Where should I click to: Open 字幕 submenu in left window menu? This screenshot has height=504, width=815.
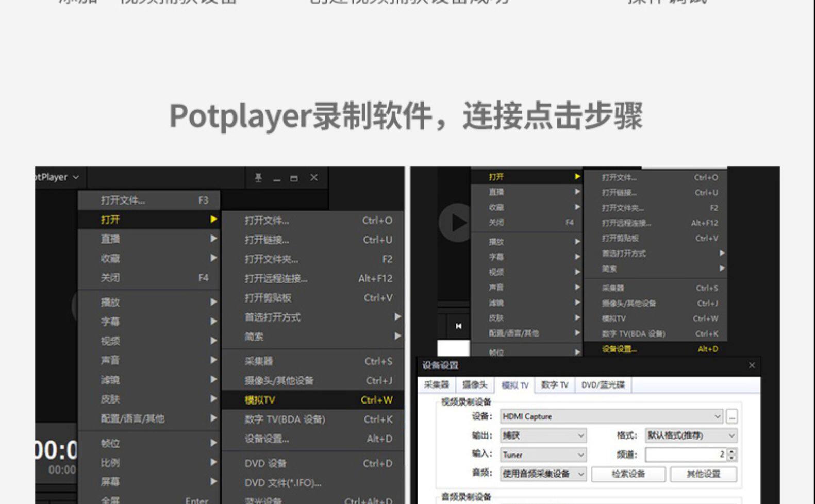(x=149, y=322)
